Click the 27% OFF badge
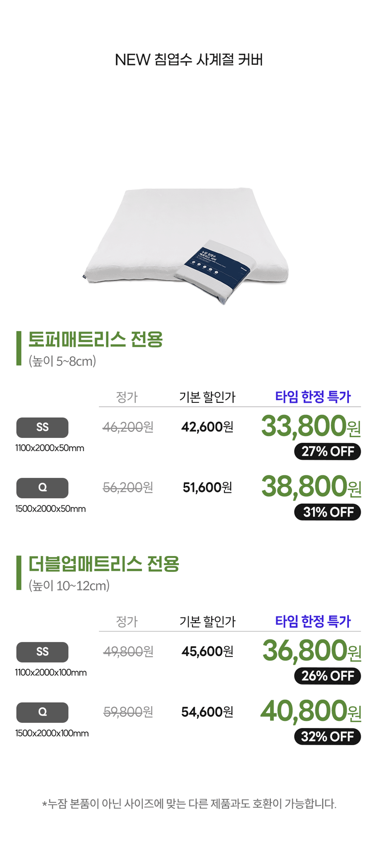Viewport: 377px width, 868px height. (327, 452)
